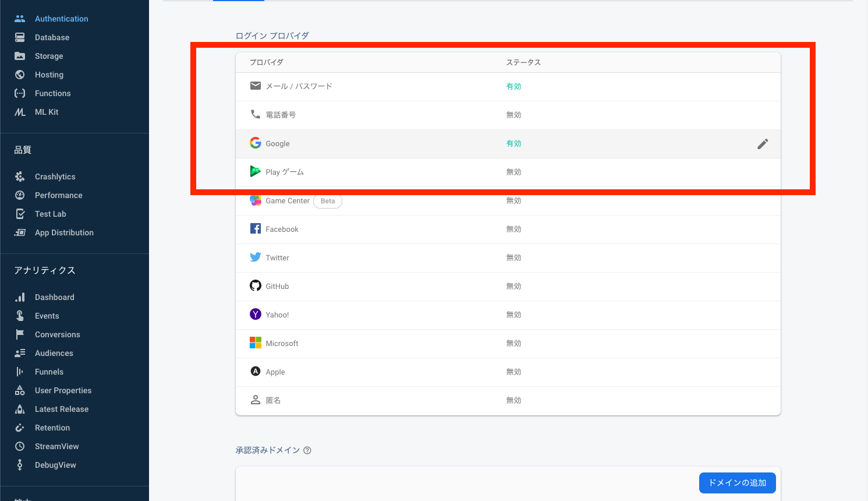868x501 pixels.
Task: Click the Database icon in sidebar
Action: 20,37
